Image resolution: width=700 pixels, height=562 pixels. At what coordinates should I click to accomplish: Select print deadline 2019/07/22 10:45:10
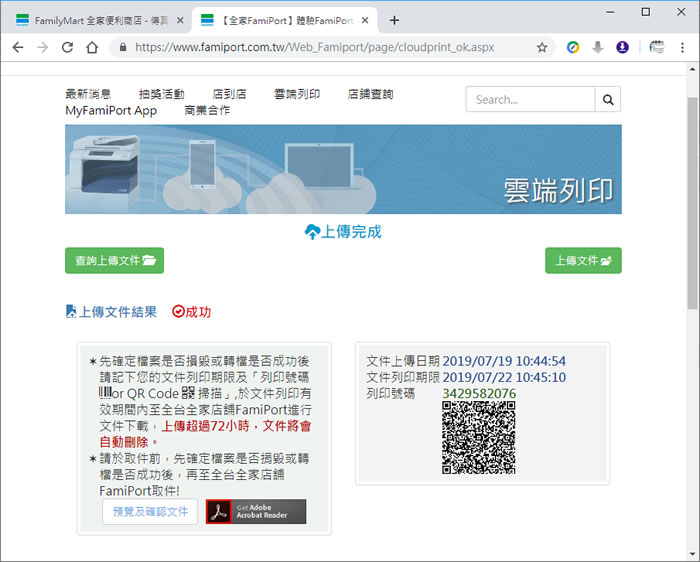coord(504,377)
